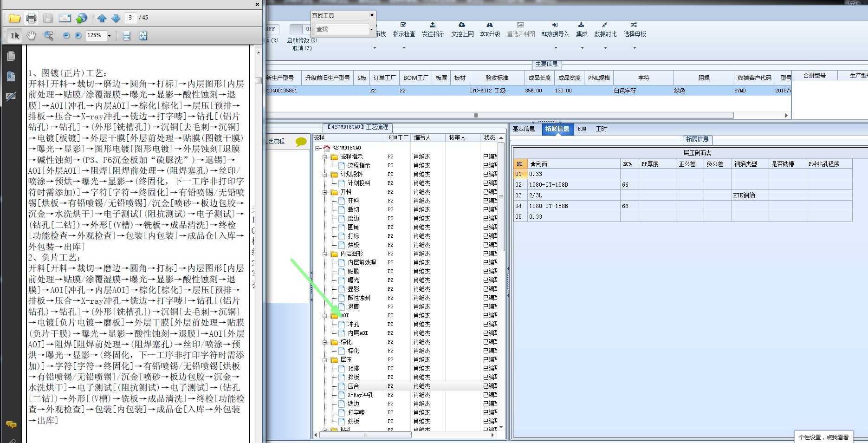The width and height of the screenshot is (868, 443).
Task: Click the 发送指示 toolbar button
Action: point(433,30)
